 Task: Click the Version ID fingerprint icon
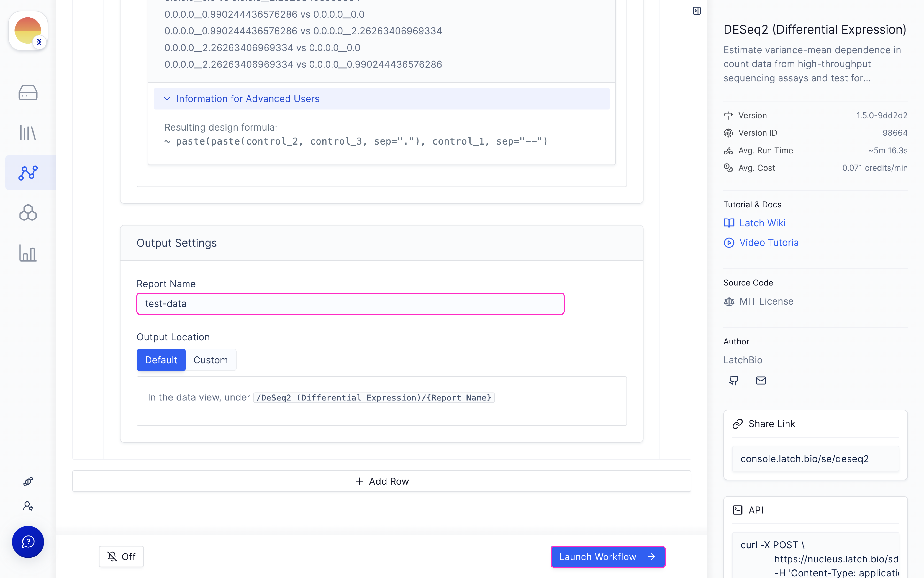[x=728, y=133]
